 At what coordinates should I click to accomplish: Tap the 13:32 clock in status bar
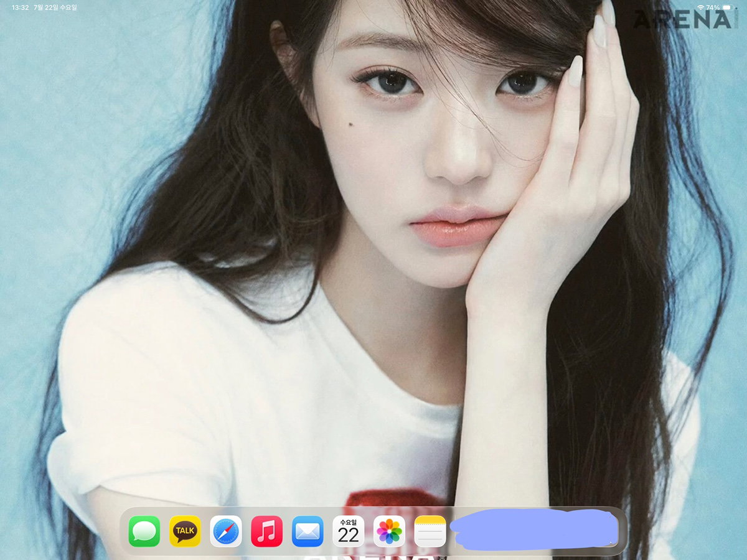[20, 7]
